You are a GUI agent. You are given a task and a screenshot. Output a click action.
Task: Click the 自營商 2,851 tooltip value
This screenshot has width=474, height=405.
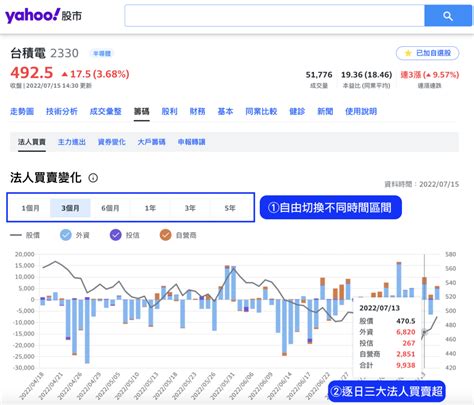click(x=406, y=354)
